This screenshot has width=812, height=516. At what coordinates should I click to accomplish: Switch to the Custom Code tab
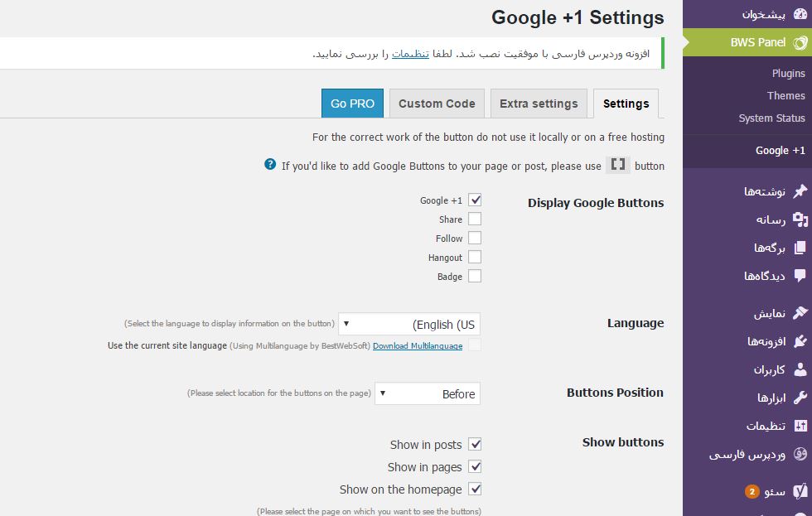pos(437,104)
